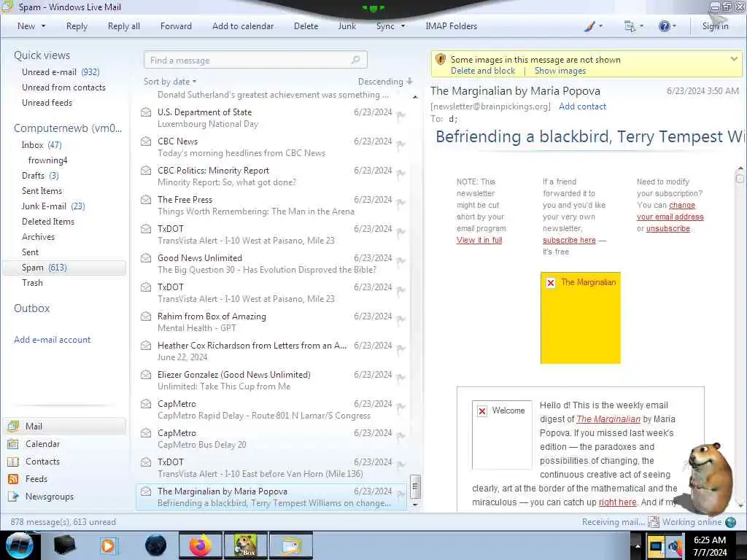Open the New message dropdown arrow
Image resolution: width=747 pixels, height=560 pixels.
[43, 26]
